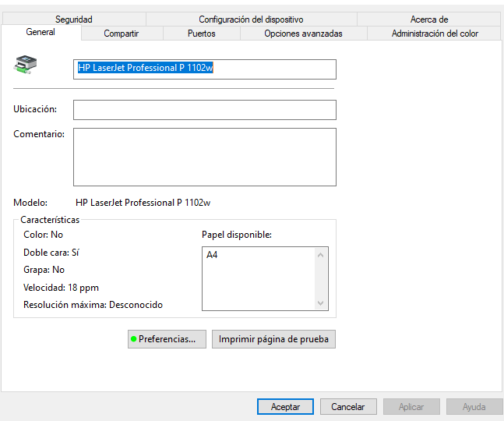Click the Características group label

(x=50, y=220)
